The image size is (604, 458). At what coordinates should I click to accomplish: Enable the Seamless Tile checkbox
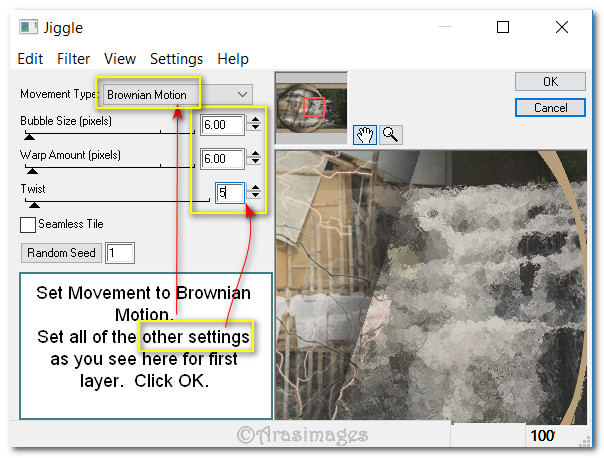pyautogui.click(x=28, y=225)
